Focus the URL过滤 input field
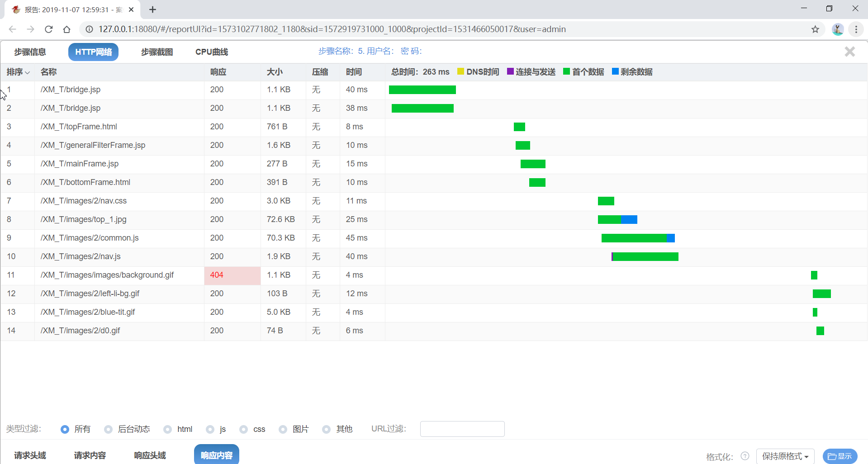Viewport: 868px width, 464px height. click(x=462, y=429)
